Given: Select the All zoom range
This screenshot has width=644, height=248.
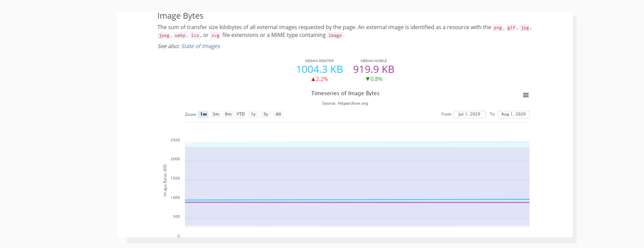Looking at the screenshot, I should pos(278,114).
